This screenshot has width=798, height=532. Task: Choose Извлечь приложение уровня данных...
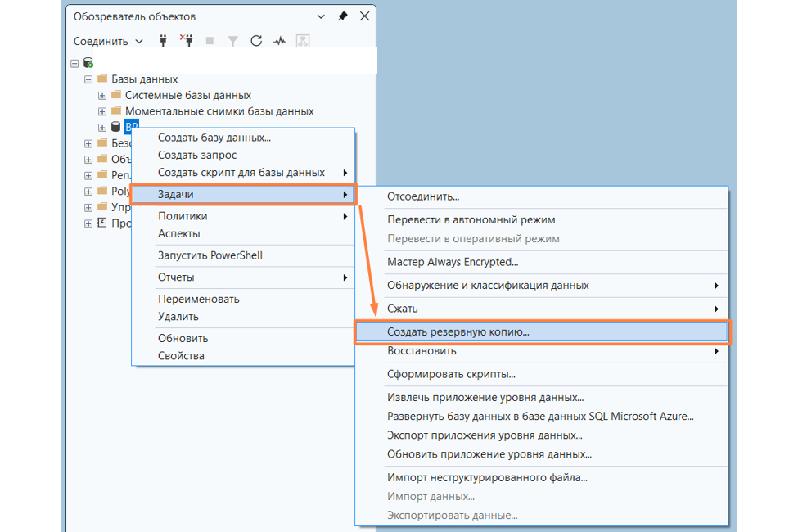pos(542,398)
